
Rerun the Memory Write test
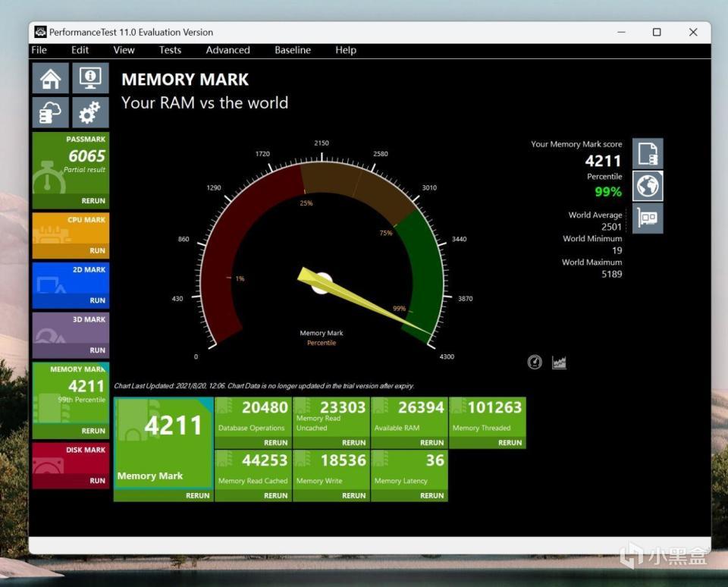[354, 495]
